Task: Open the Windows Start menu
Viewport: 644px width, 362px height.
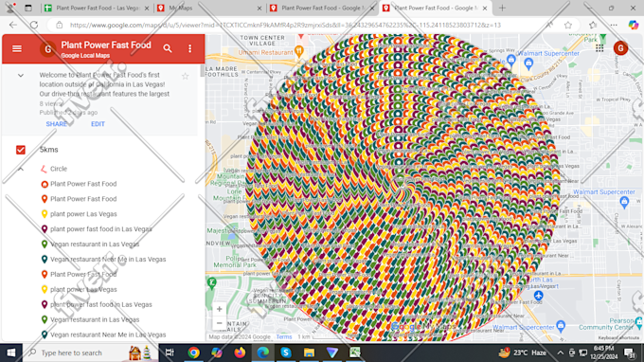Action: click(11, 353)
